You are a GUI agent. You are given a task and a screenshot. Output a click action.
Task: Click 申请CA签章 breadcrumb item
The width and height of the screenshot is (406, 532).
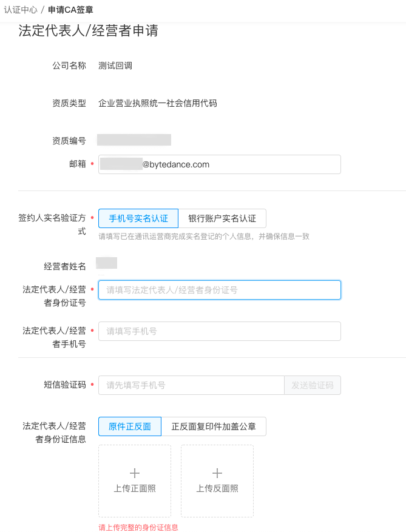(70, 10)
